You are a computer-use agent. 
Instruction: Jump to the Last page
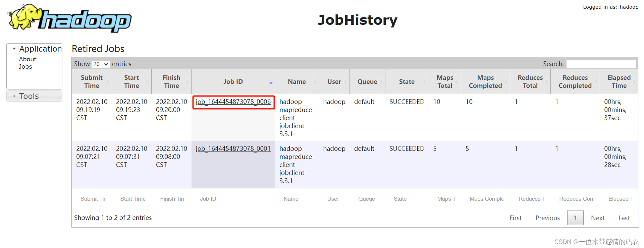pos(624,218)
